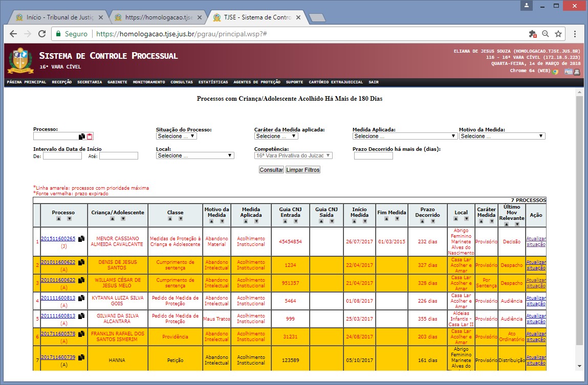Select the Local dropdown filter
The height and width of the screenshot is (385, 588).
195,155
